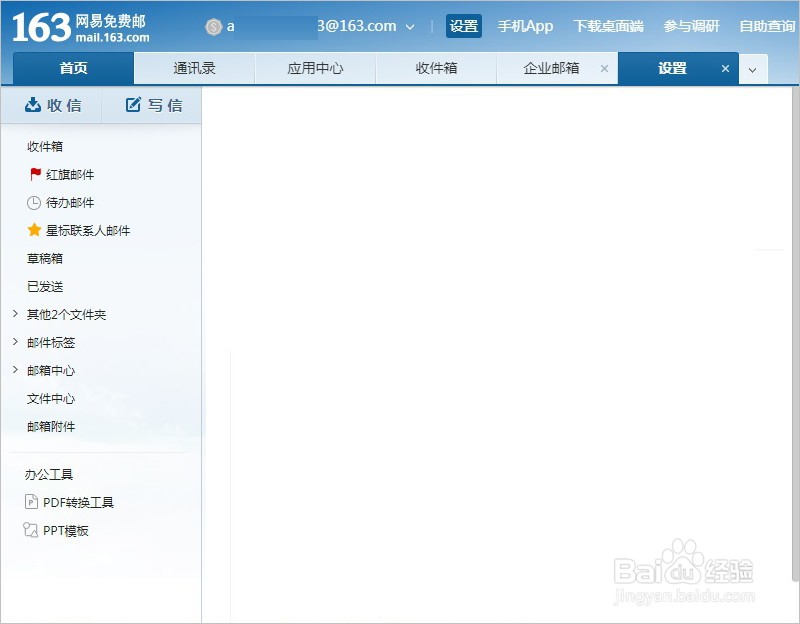Click the 手机App link
800x624 pixels.
(x=525, y=26)
